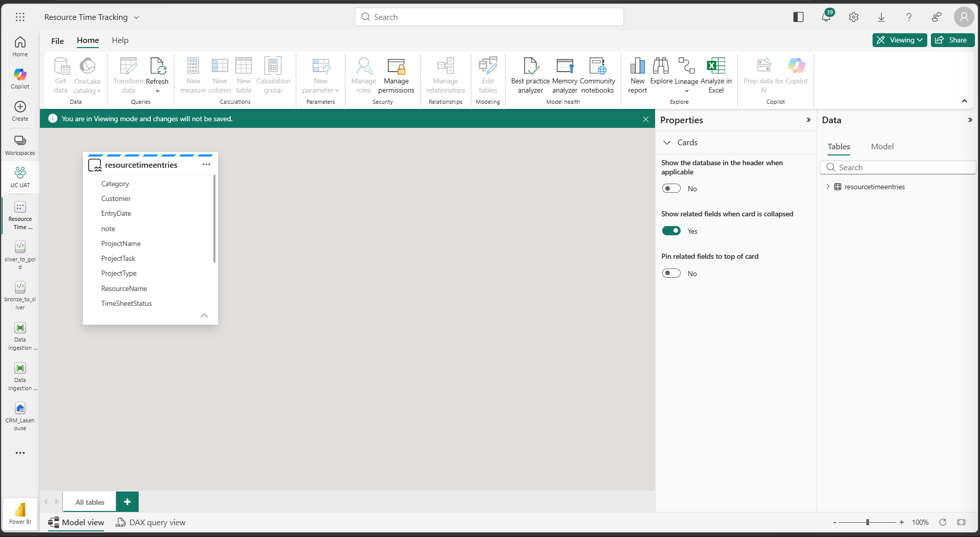Dismiss the Viewing mode notification bar
Image resolution: width=980 pixels, height=537 pixels.
646,119
